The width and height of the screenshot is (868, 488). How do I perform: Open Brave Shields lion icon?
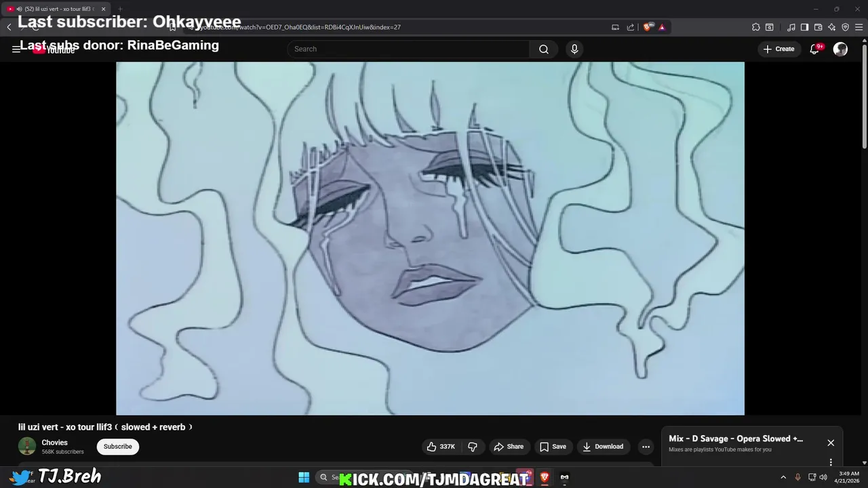coord(648,27)
